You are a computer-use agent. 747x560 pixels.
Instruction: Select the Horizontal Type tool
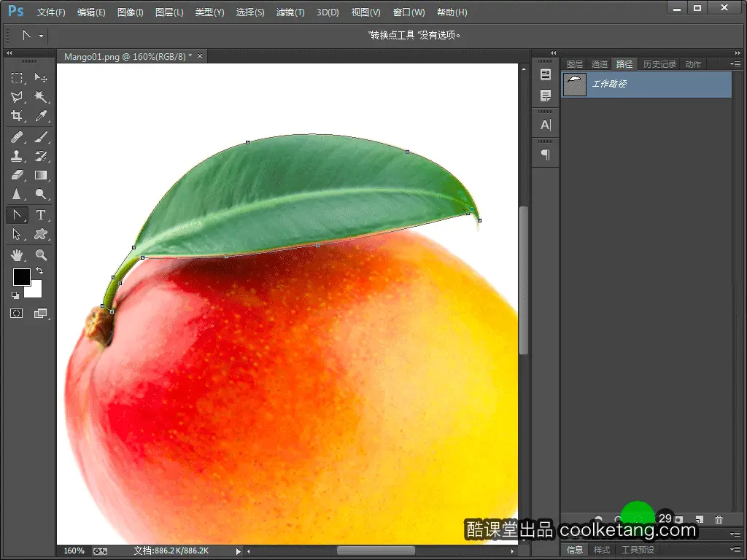point(41,215)
